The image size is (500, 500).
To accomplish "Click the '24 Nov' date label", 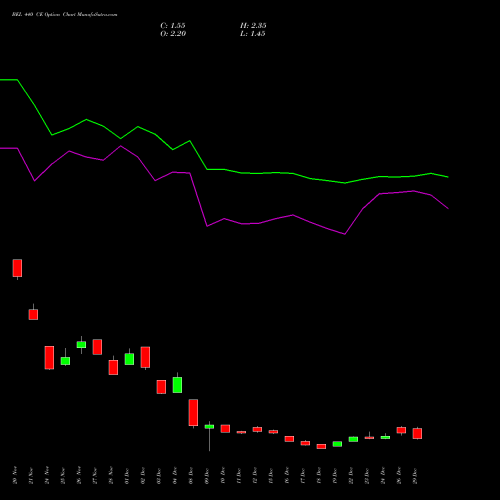I will pyautogui.click(x=47, y=475).
